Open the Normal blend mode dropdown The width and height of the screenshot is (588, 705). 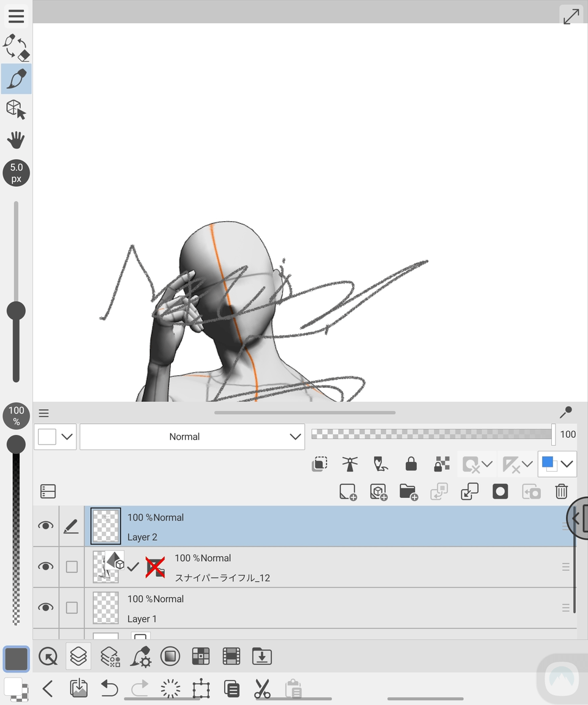pyautogui.click(x=192, y=436)
